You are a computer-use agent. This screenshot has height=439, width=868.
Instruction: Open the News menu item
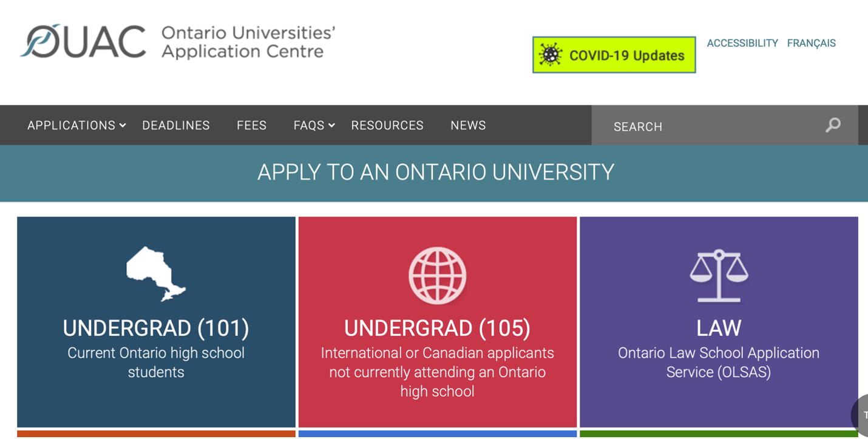click(x=468, y=126)
